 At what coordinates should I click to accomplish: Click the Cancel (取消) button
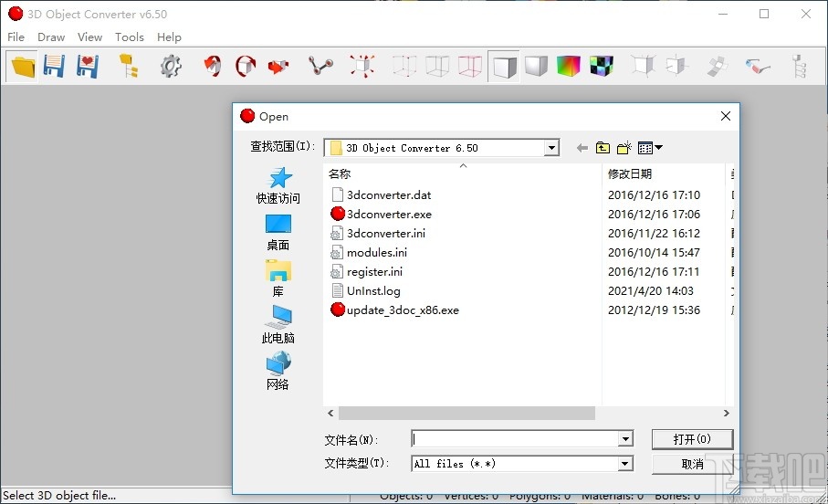pos(692,464)
